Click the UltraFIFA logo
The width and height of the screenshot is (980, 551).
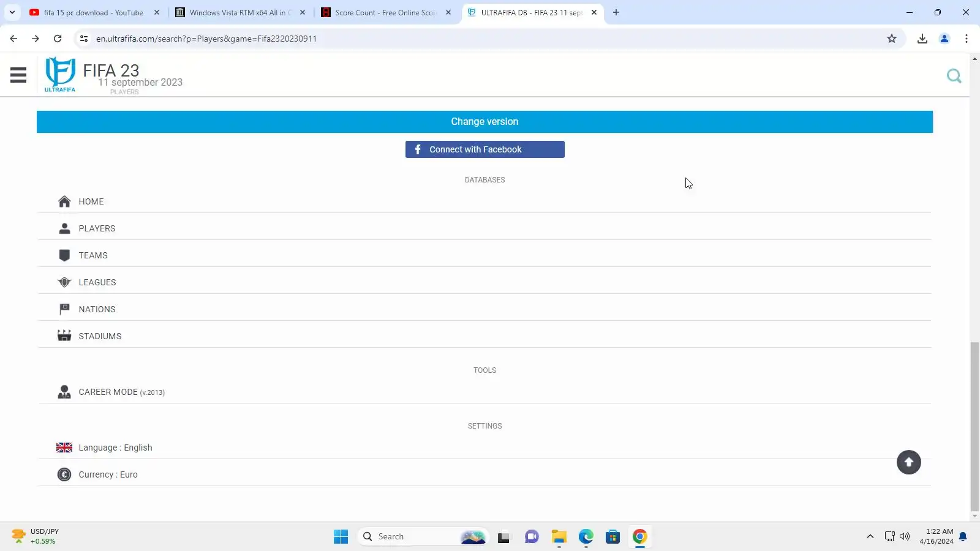(x=60, y=74)
